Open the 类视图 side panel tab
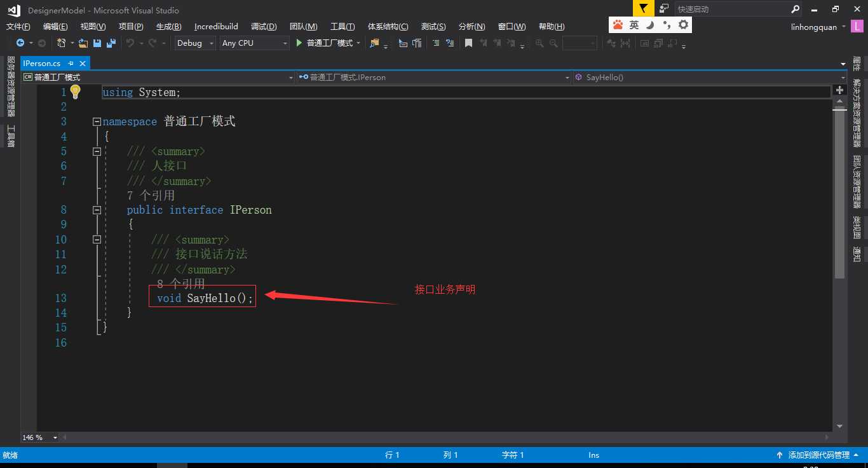The height and width of the screenshot is (468, 868). pyautogui.click(x=857, y=228)
